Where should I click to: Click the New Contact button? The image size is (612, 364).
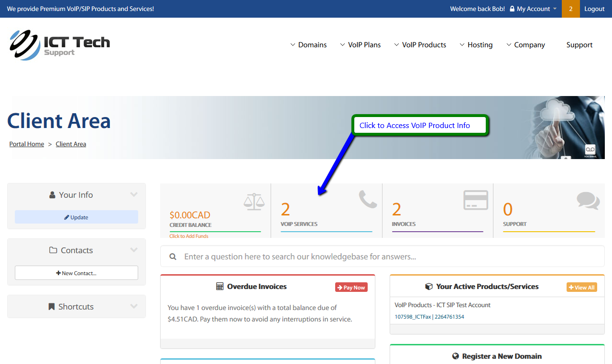pyautogui.click(x=76, y=273)
